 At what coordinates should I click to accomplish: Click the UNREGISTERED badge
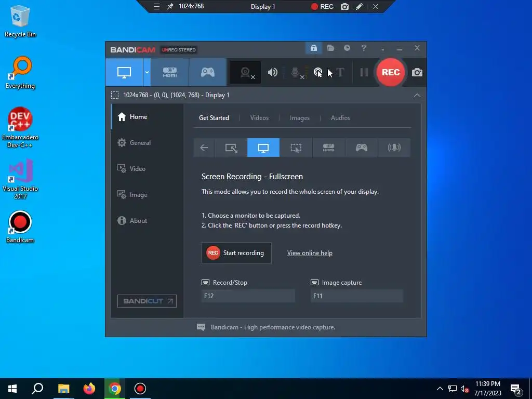(x=179, y=50)
